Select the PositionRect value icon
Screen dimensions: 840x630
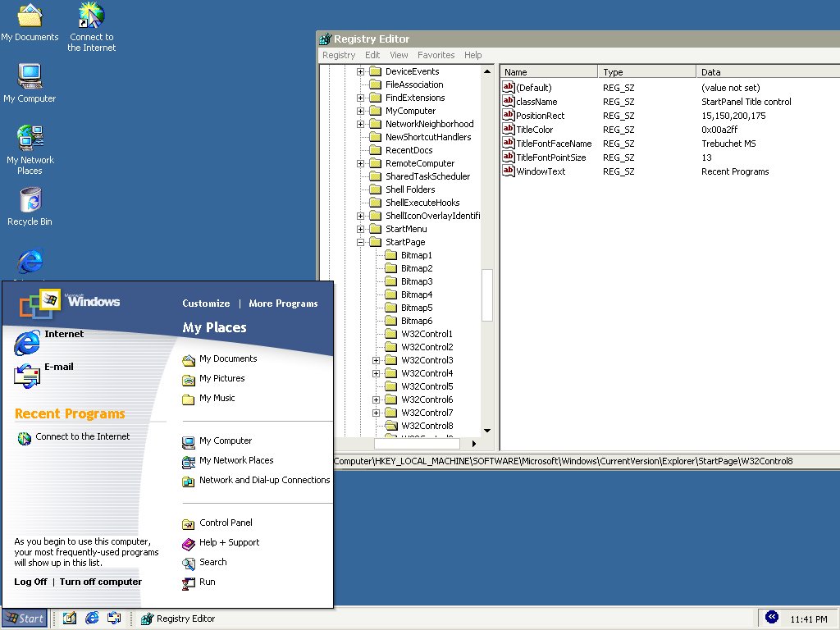click(509, 115)
